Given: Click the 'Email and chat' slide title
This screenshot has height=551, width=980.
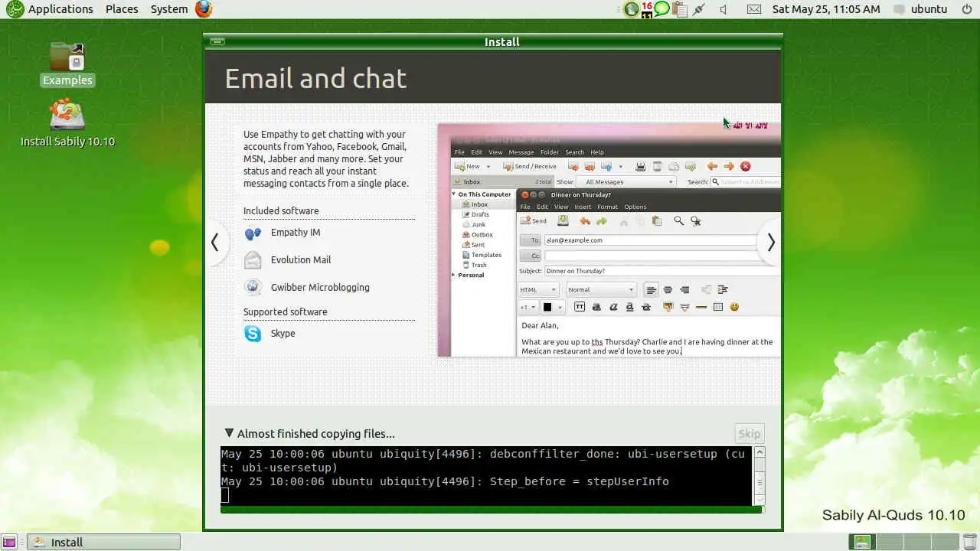Looking at the screenshot, I should click(315, 79).
